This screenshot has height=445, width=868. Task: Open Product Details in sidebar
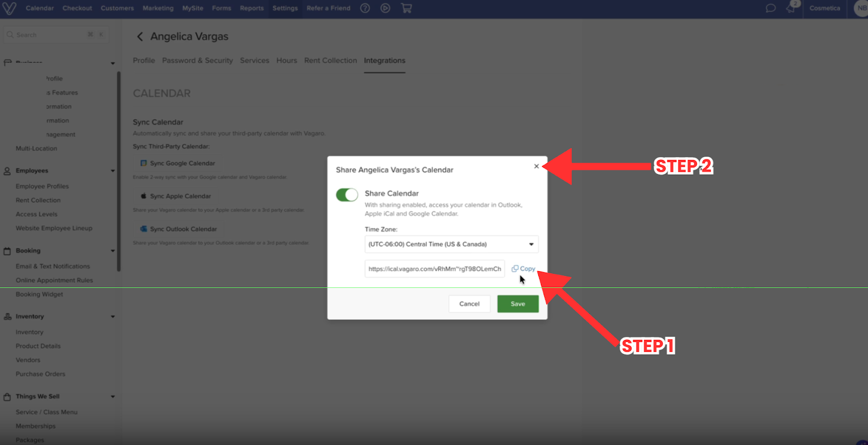point(38,346)
